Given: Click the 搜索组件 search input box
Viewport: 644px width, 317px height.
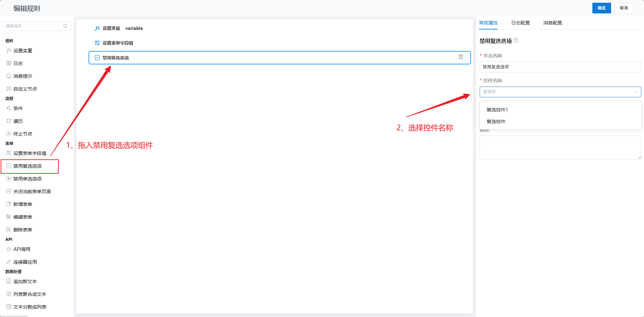Looking at the screenshot, I should pos(34,26).
